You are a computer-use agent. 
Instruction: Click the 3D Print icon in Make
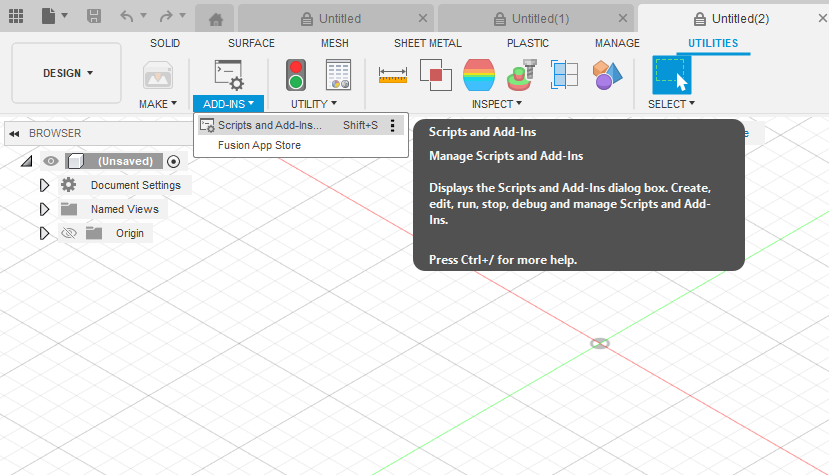click(158, 75)
